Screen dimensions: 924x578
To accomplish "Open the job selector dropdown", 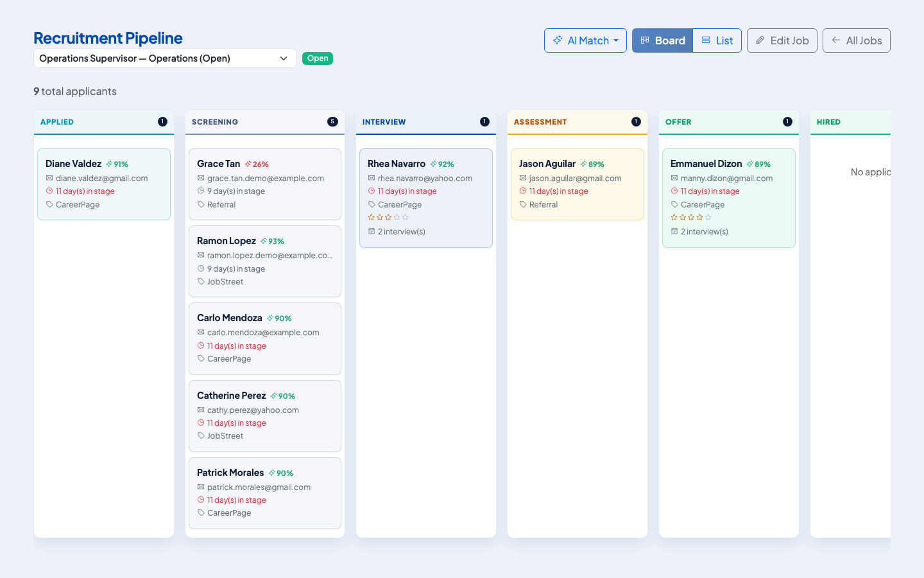I will pyautogui.click(x=165, y=58).
